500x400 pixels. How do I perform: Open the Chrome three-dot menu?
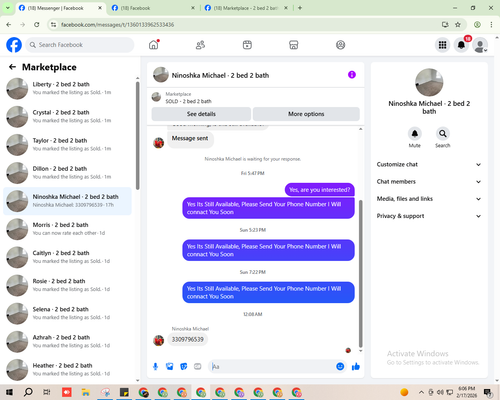point(491,24)
